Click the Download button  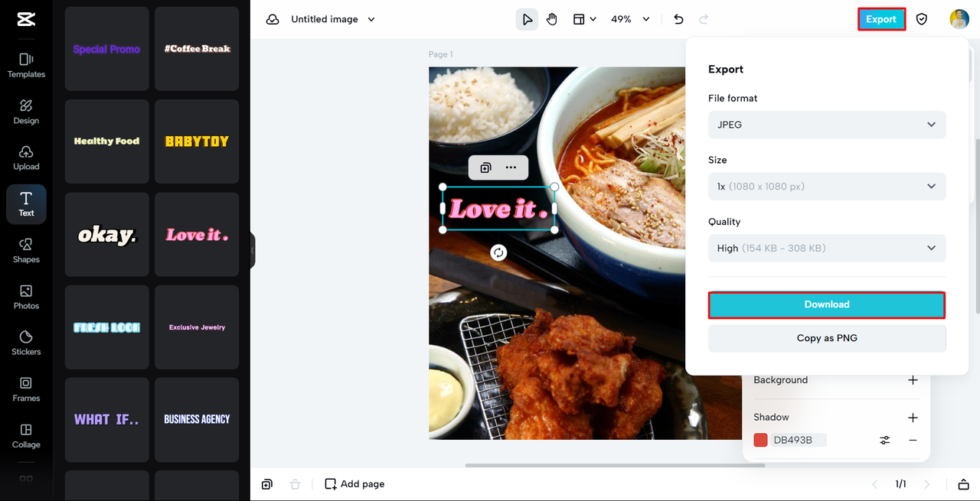[827, 304]
